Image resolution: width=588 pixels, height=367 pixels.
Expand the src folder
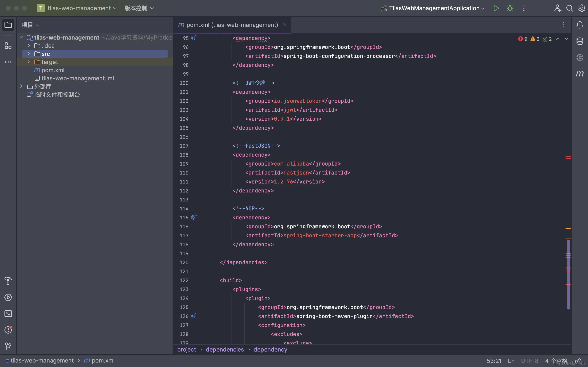(29, 54)
